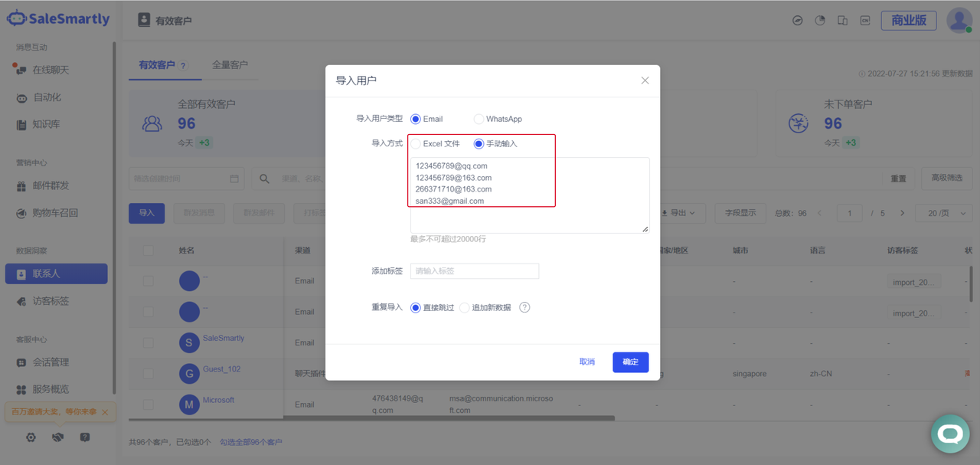The height and width of the screenshot is (465, 980).
Task: Choose Excel 文件 import method
Action: (x=416, y=143)
